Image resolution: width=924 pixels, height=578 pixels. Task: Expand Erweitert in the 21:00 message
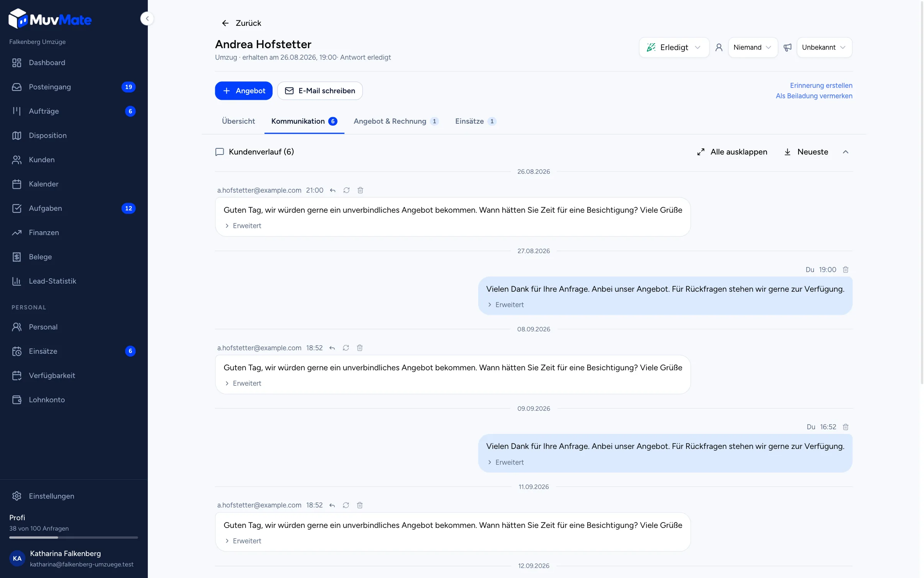point(243,226)
